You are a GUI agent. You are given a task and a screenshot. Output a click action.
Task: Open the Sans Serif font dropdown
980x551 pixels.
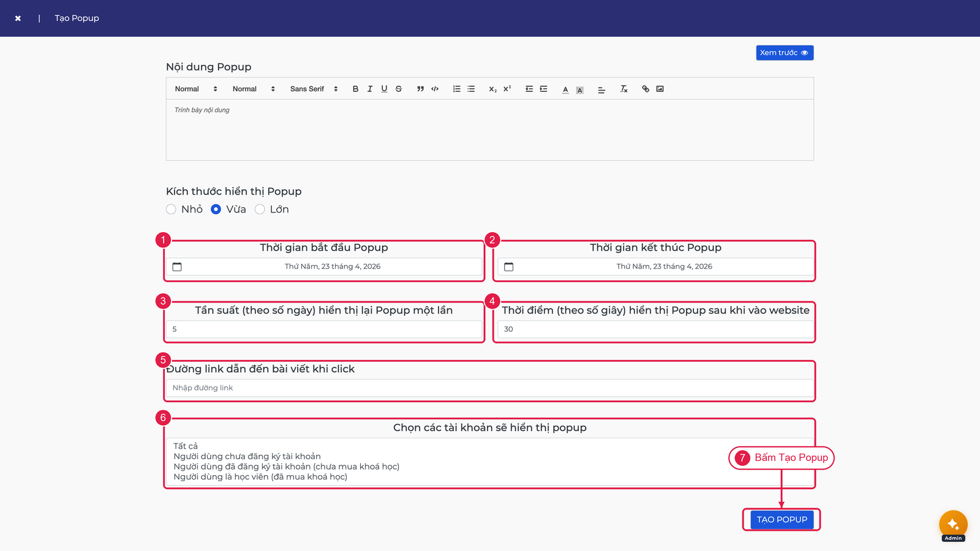314,89
